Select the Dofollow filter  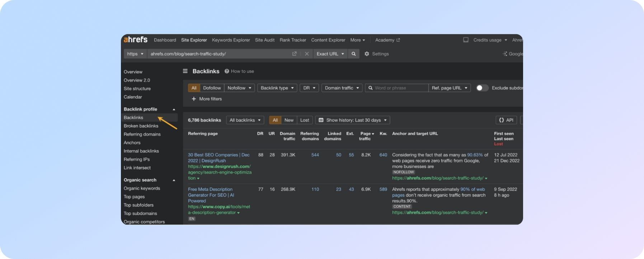click(x=212, y=88)
